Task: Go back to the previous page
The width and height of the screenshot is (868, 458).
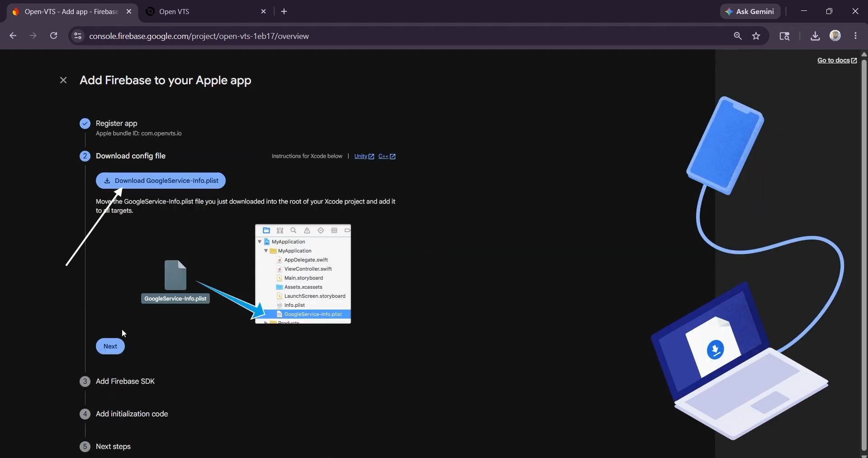Action: (13, 36)
